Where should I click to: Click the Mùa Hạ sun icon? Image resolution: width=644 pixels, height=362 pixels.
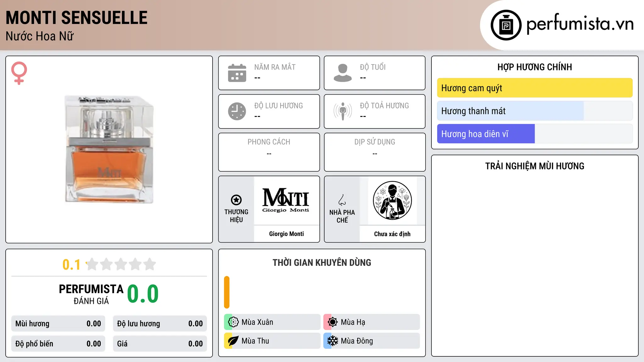[x=333, y=322]
